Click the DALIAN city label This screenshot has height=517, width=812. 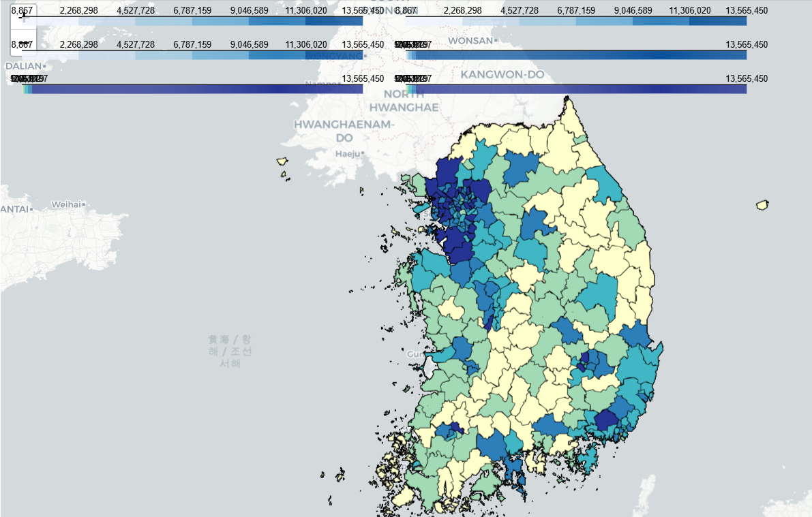(x=25, y=66)
